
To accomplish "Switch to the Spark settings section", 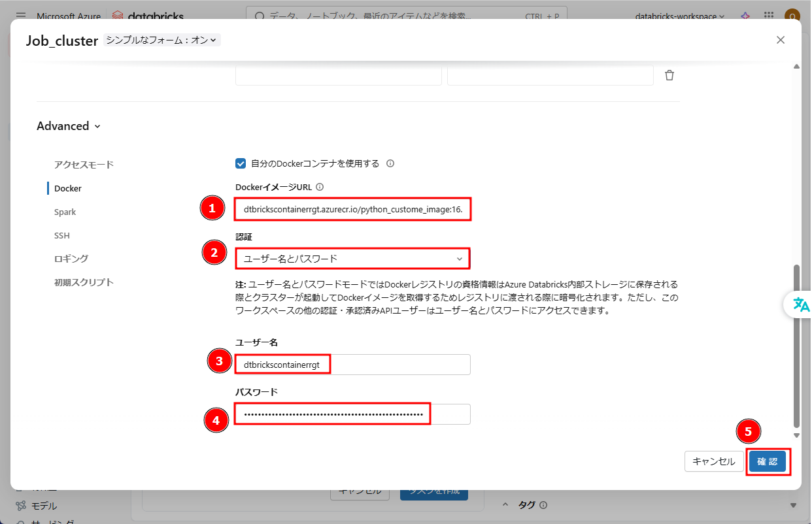I will (x=65, y=212).
